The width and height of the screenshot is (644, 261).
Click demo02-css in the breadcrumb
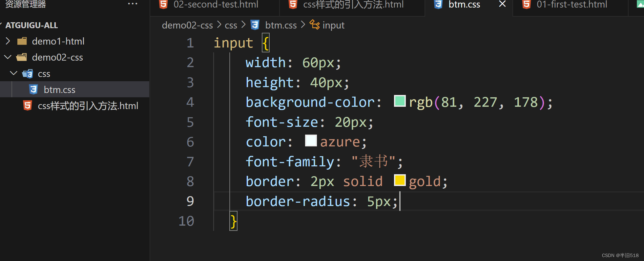pyautogui.click(x=187, y=25)
